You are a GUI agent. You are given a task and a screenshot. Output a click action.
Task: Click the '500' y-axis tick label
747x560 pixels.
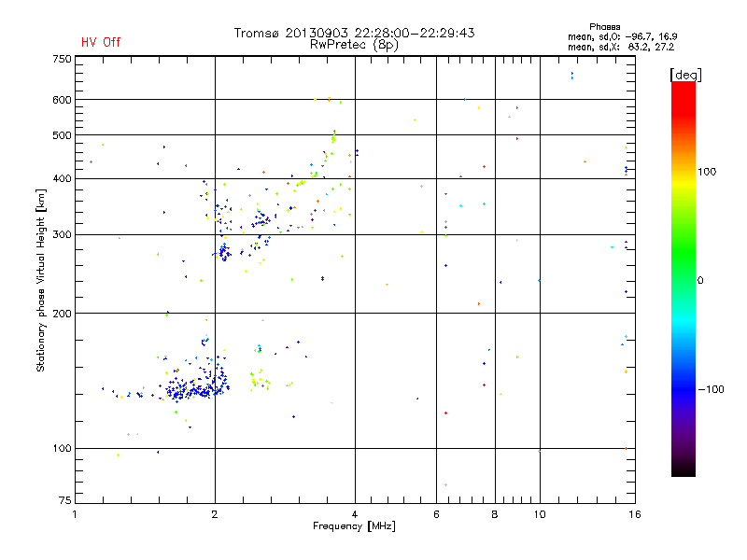[x=63, y=135]
